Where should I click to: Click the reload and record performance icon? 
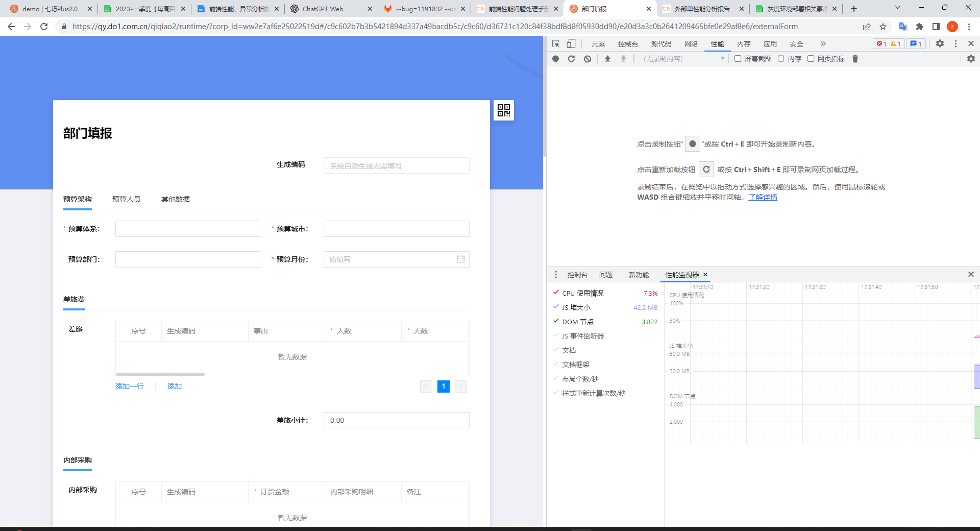(x=572, y=59)
